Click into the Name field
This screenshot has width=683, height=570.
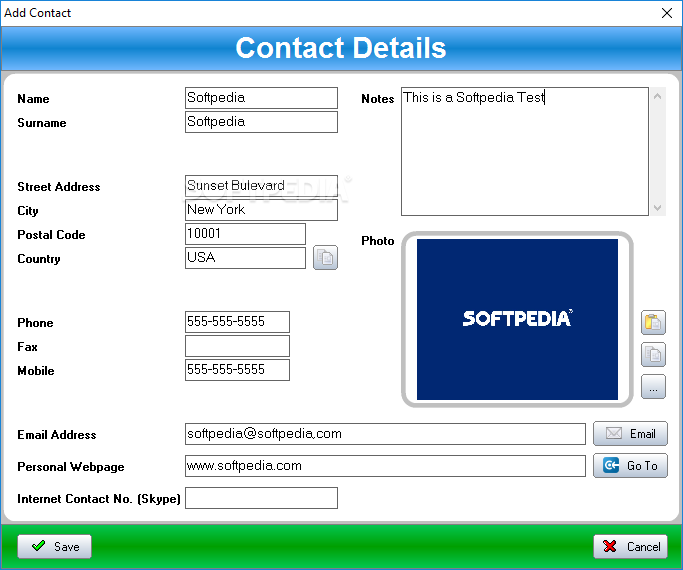[x=261, y=98]
